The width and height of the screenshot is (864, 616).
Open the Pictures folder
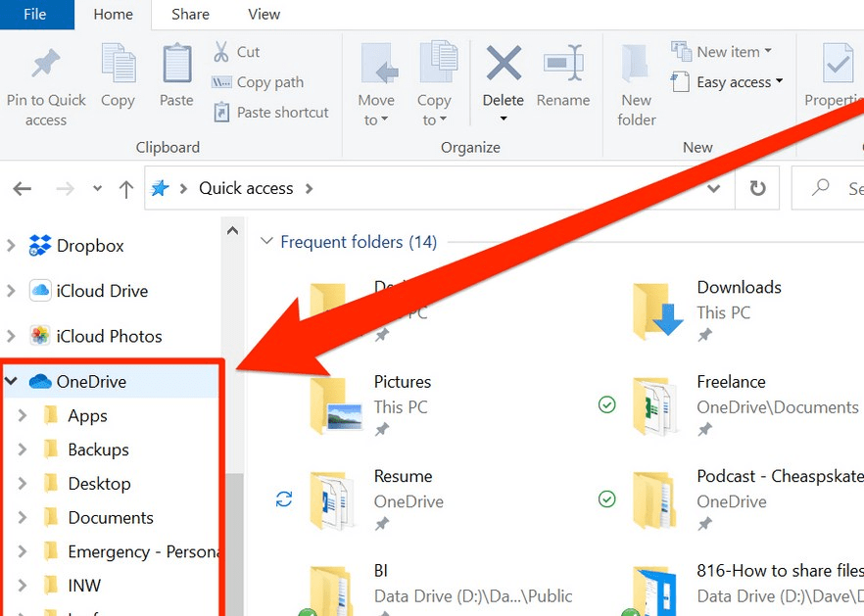pos(372,405)
